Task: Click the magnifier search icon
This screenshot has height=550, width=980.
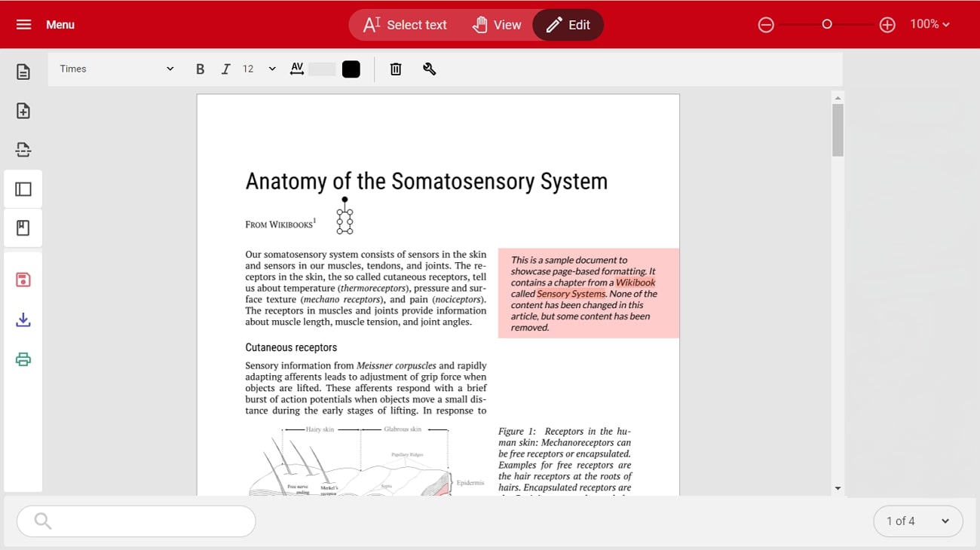Action: pyautogui.click(x=43, y=521)
